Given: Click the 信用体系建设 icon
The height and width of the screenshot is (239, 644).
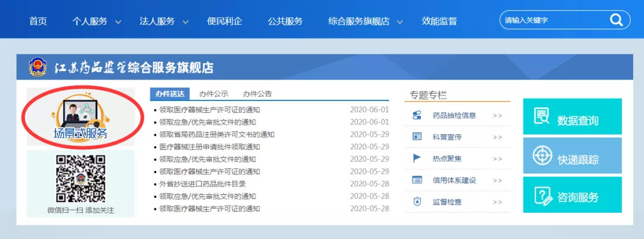Looking at the screenshot, I should 417,180.
